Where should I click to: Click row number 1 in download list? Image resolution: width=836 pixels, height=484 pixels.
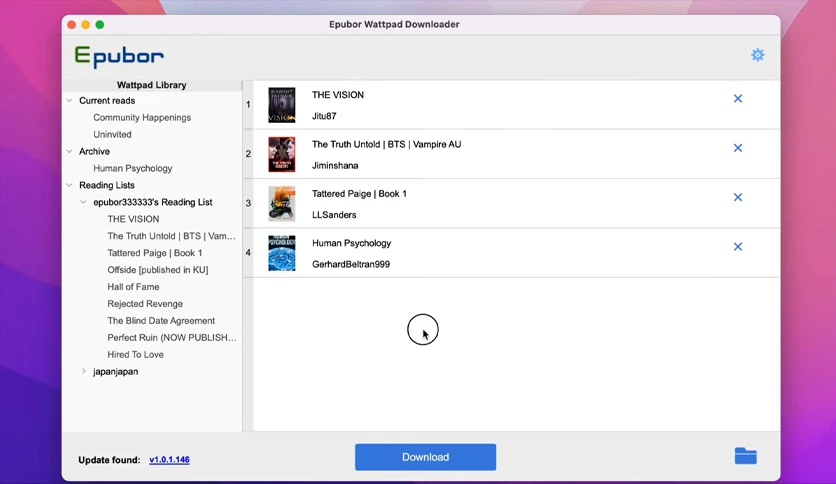pyautogui.click(x=248, y=104)
